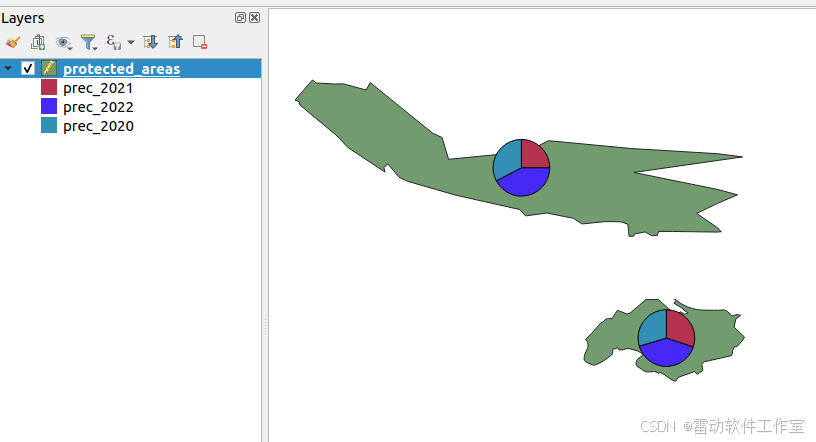Select the prec_2021 legend entry
816x442 pixels.
(98, 88)
